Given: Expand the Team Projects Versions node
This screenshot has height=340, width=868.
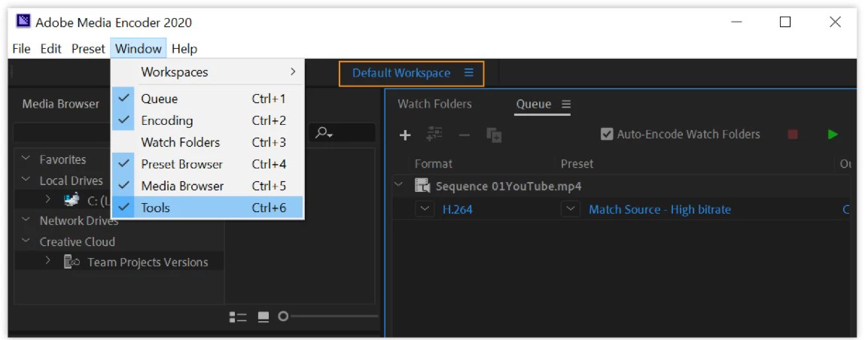Looking at the screenshot, I should pyautogui.click(x=48, y=262).
